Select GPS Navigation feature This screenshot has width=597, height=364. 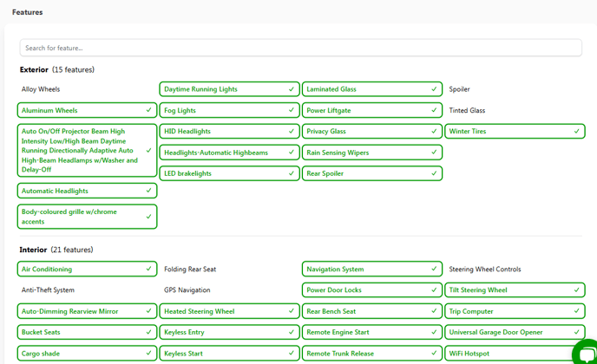[x=230, y=289]
